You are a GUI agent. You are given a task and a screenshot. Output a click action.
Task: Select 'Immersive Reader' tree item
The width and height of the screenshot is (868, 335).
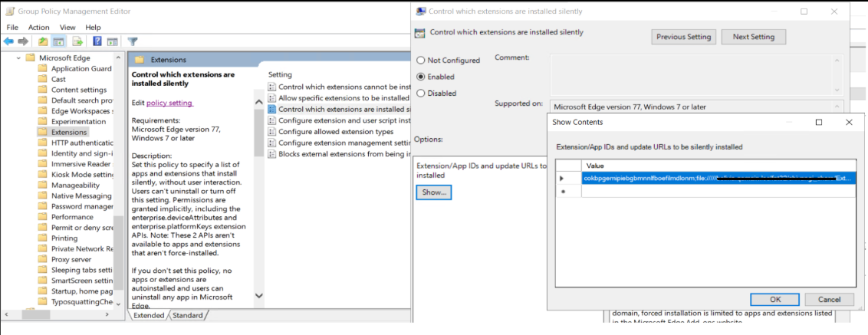(x=83, y=164)
